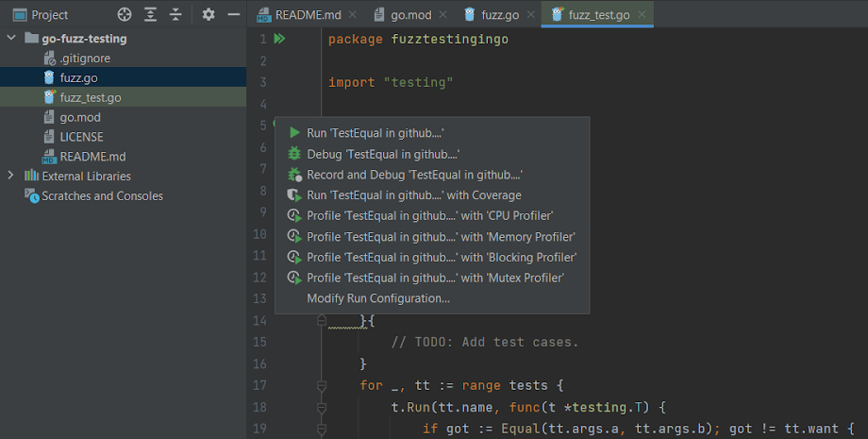The width and height of the screenshot is (868, 439).
Task: Click Scratches and Consoles clock icon
Action: point(31,195)
